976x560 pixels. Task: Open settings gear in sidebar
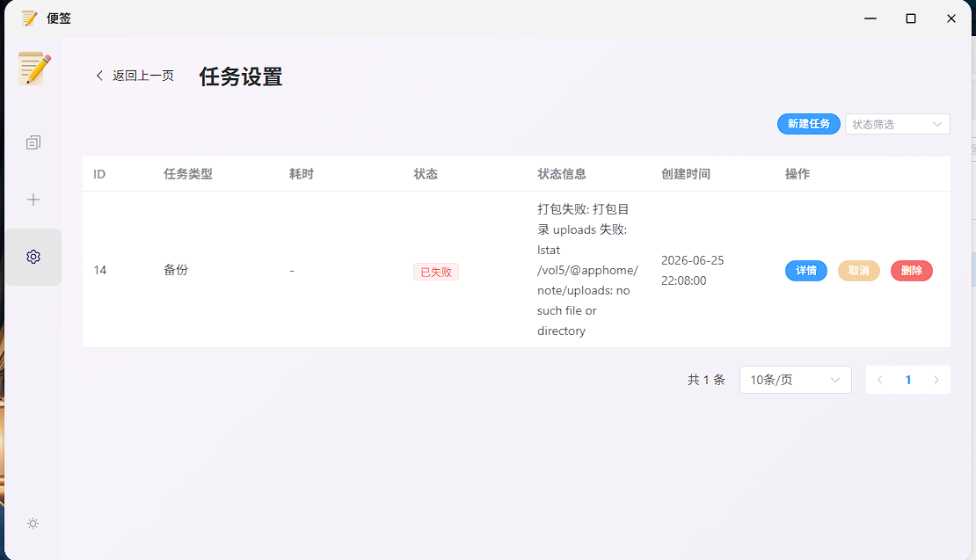pos(33,257)
